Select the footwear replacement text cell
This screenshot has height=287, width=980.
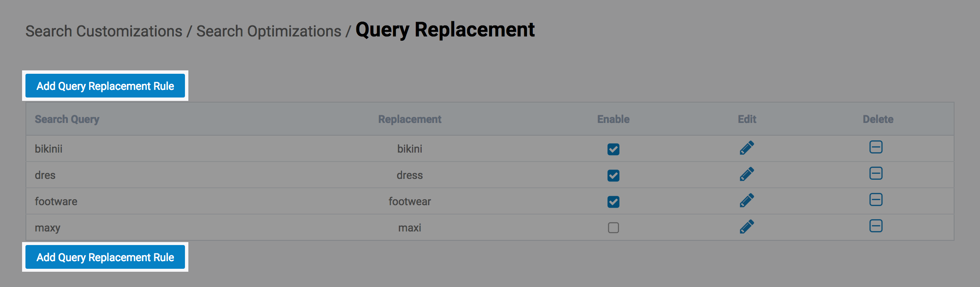pos(409,201)
